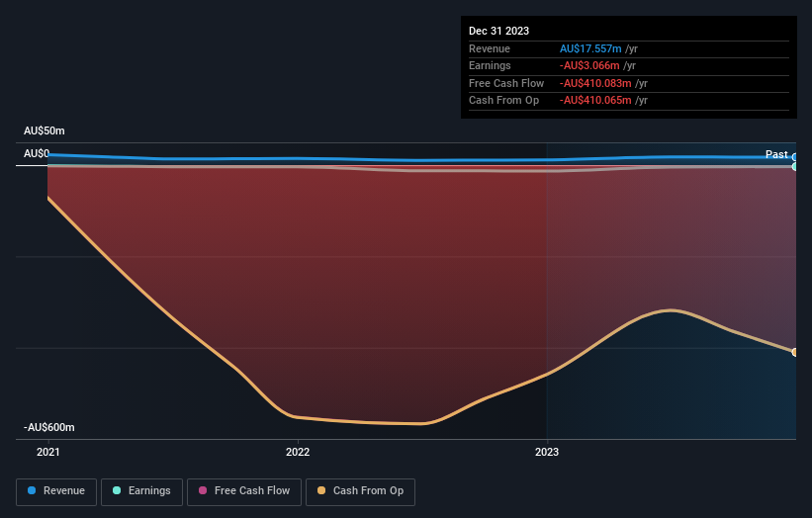Click the -AU$410.065m cash from op value
This screenshot has width=812, height=518.
595,101
